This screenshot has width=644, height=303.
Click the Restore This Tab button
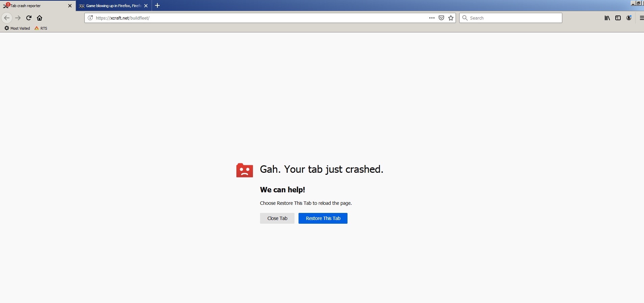[323, 218]
